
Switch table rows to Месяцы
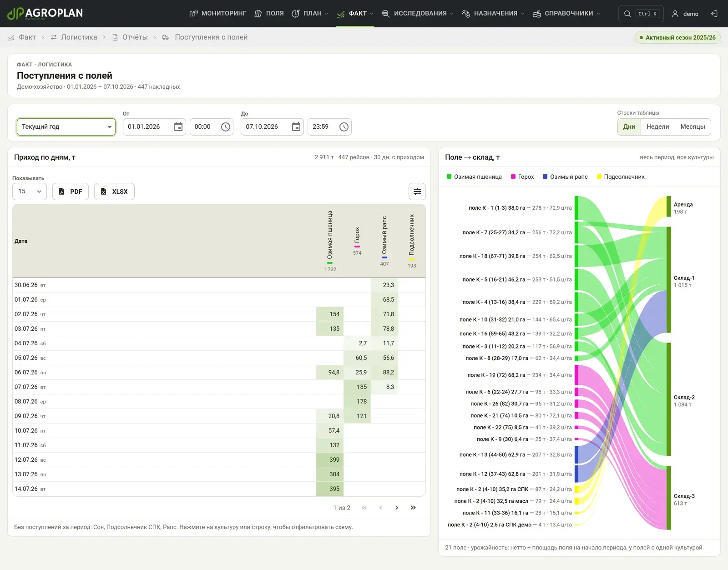pyautogui.click(x=693, y=127)
